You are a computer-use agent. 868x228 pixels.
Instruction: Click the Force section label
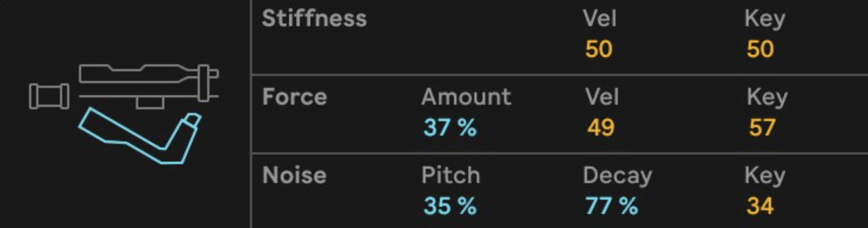tap(295, 97)
